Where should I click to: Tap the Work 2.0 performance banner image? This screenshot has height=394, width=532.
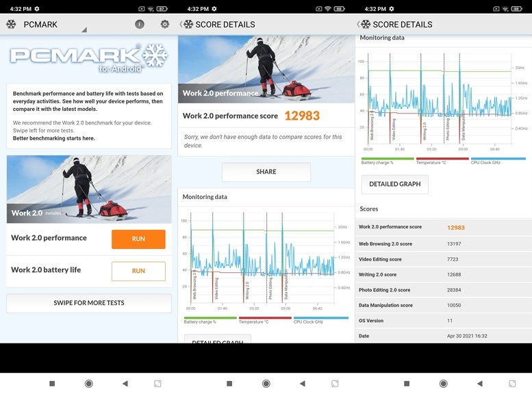[x=266, y=69]
